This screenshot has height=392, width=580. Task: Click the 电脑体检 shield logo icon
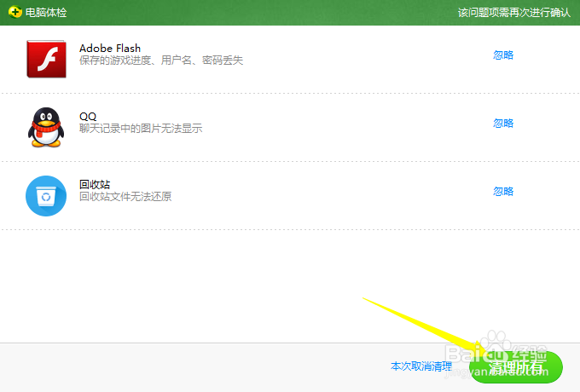(x=14, y=12)
